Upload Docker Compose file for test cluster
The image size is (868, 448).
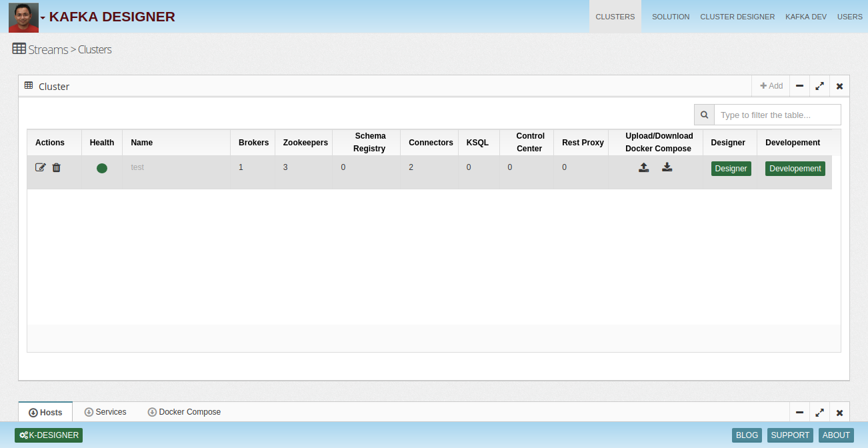click(x=644, y=168)
